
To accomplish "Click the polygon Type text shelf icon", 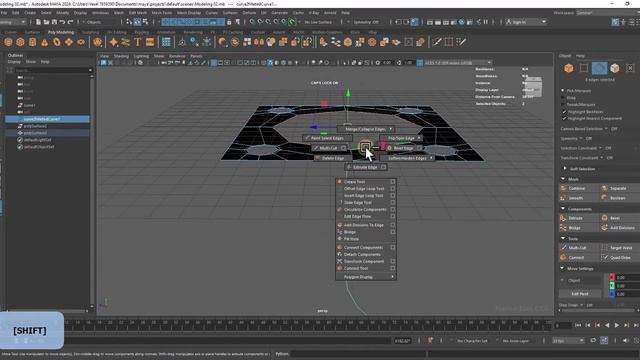I will coord(138,42).
